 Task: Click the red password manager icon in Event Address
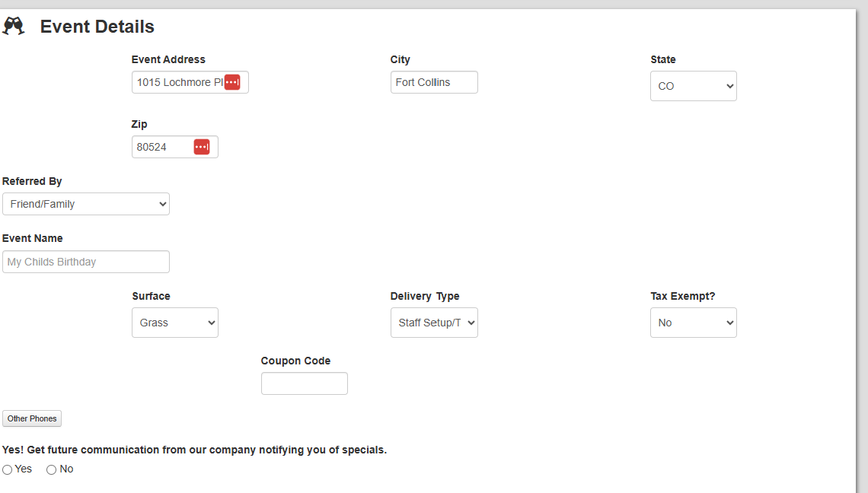coord(232,82)
